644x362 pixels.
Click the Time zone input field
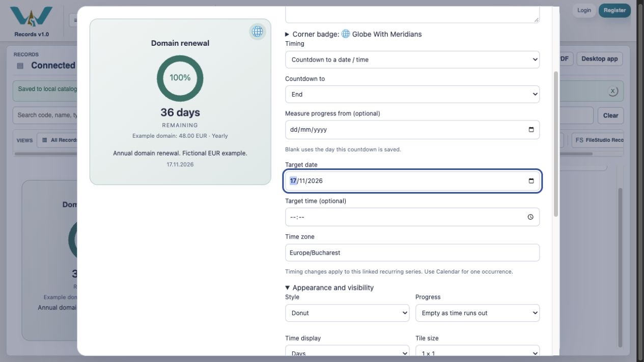coord(412,253)
